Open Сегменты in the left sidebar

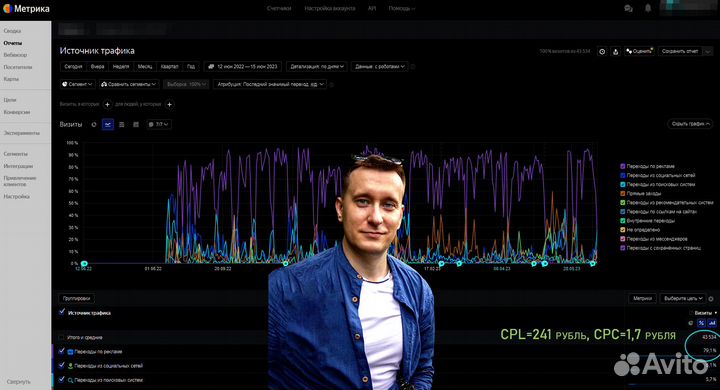pos(15,154)
